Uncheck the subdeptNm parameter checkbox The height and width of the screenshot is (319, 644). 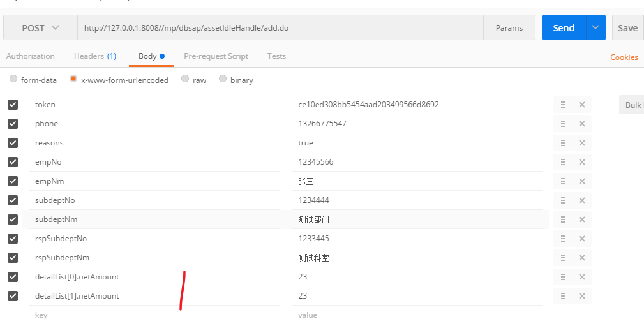pyautogui.click(x=13, y=219)
